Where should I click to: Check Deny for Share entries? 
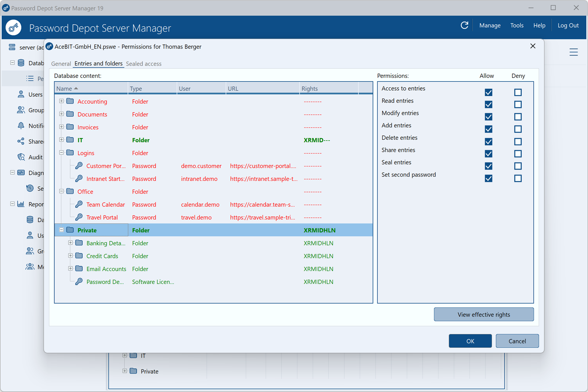[x=518, y=154]
